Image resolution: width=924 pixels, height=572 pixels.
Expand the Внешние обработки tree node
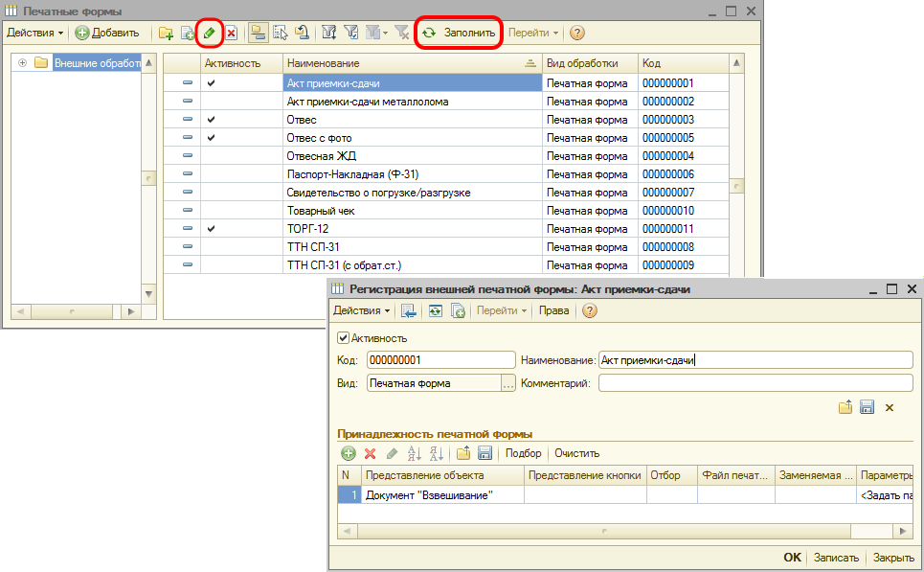pos(22,63)
